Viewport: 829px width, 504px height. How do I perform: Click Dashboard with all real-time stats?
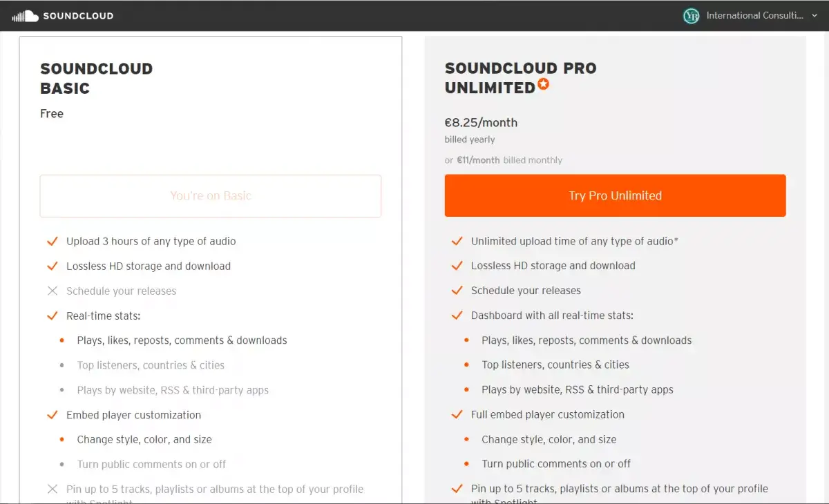pyautogui.click(x=553, y=316)
